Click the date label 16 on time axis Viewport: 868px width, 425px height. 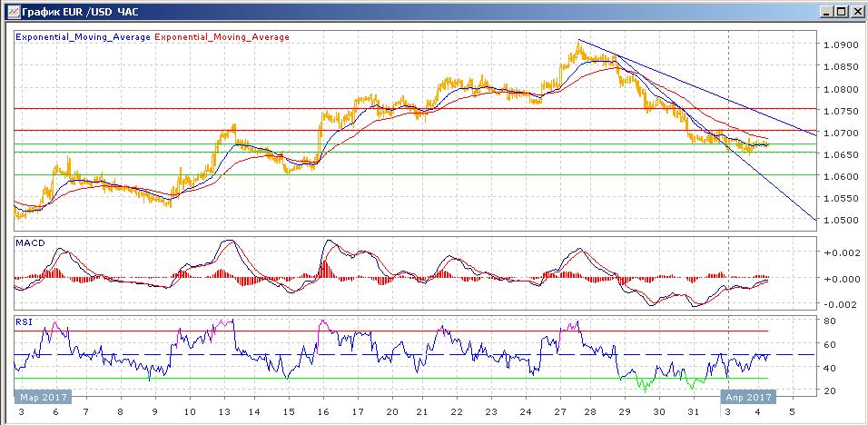pyautogui.click(x=323, y=412)
